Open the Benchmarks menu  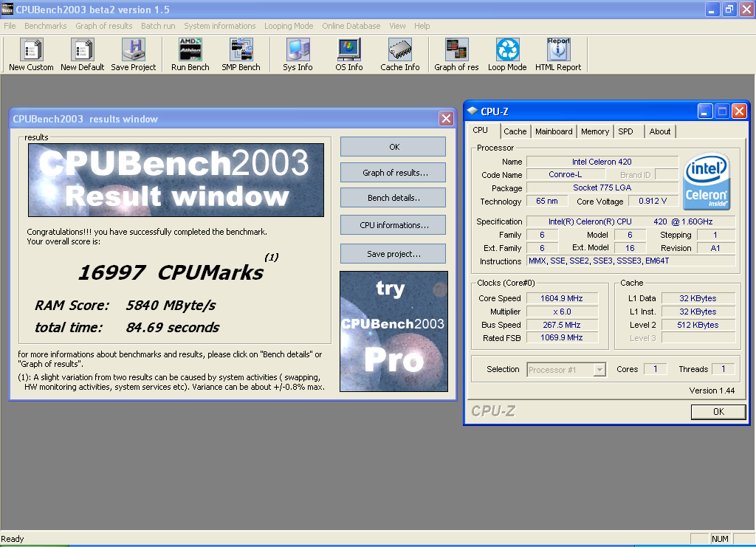[46, 26]
